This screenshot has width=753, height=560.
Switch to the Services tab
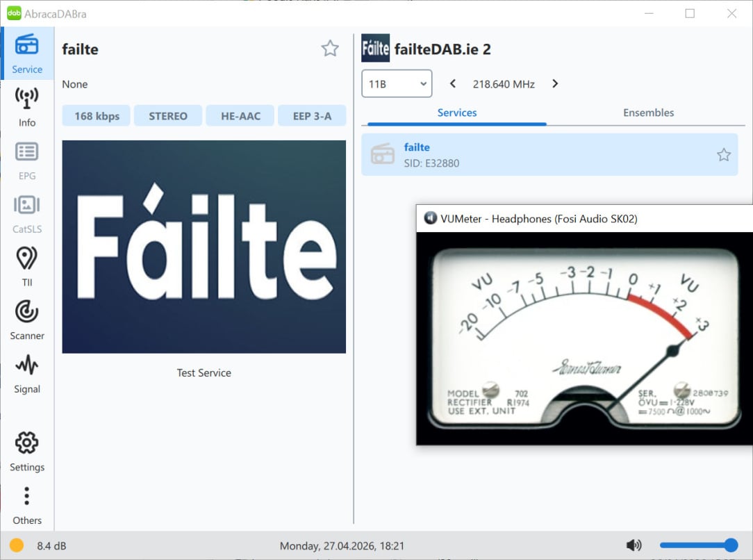[456, 113]
